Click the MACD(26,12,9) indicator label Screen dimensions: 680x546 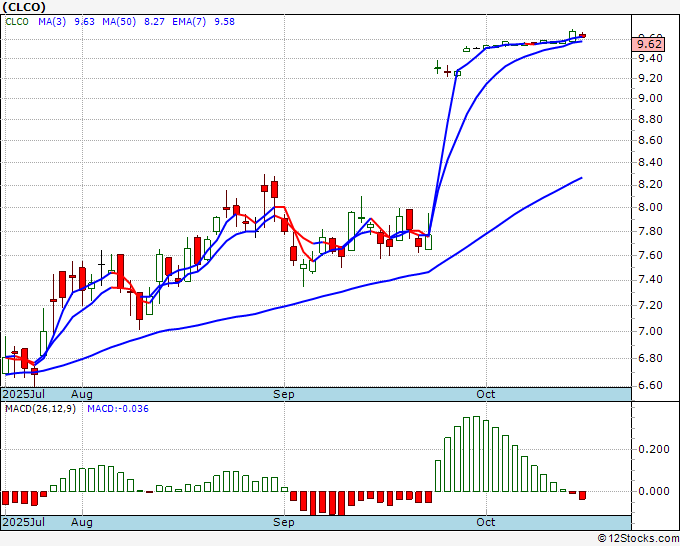tap(40, 409)
